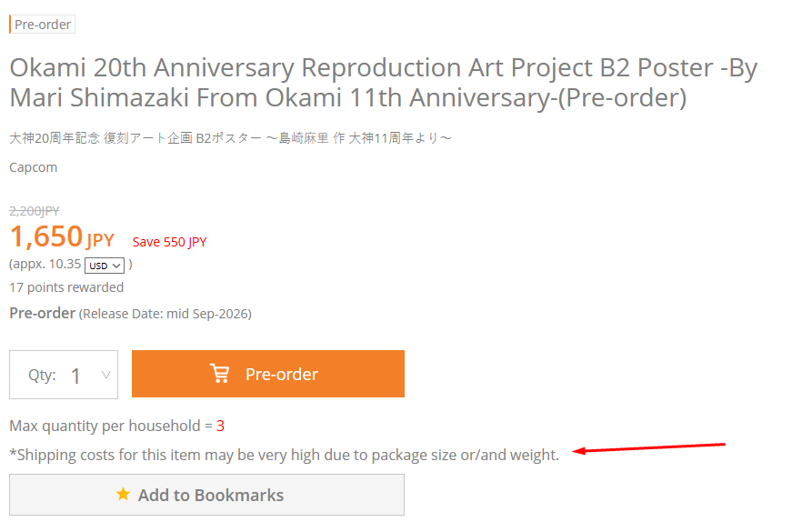The height and width of the screenshot is (532, 792).
Task: Click the 17 points rewarded text
Action: pyautogui.click(x=66, y=287)
